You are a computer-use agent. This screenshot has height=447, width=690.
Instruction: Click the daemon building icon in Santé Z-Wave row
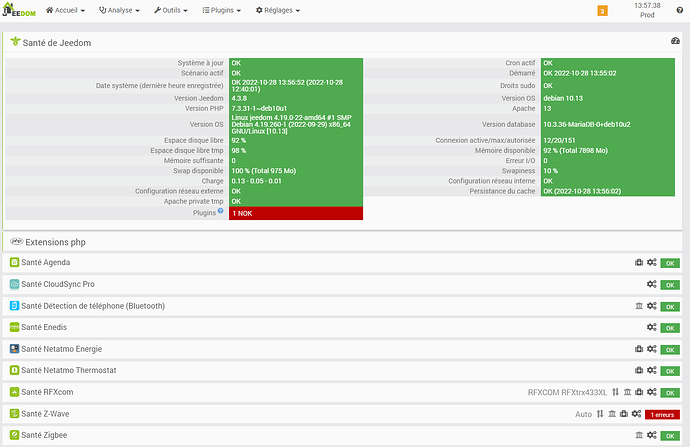(612, 414)
